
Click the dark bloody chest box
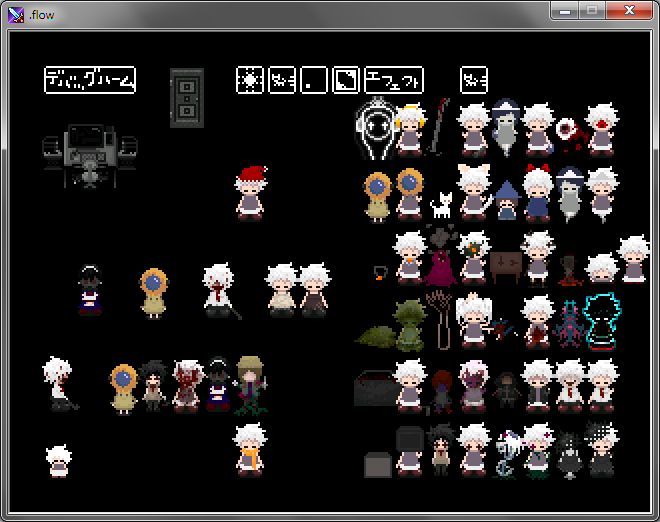375,388
